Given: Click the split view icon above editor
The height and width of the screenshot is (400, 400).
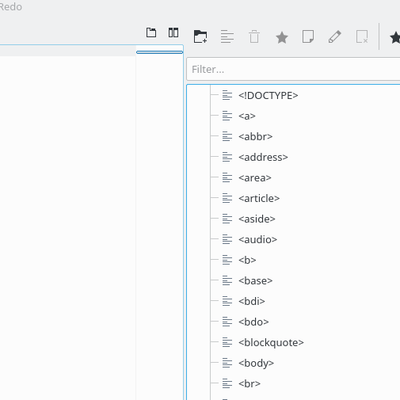Looking at the screenshot, I should point(173,32).
